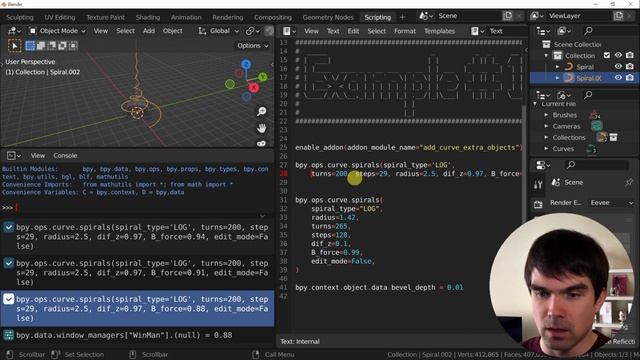The image size is (640, 360).
Task: Open the Global transform orientation dropdown
Action: click(x=219, y=31)
